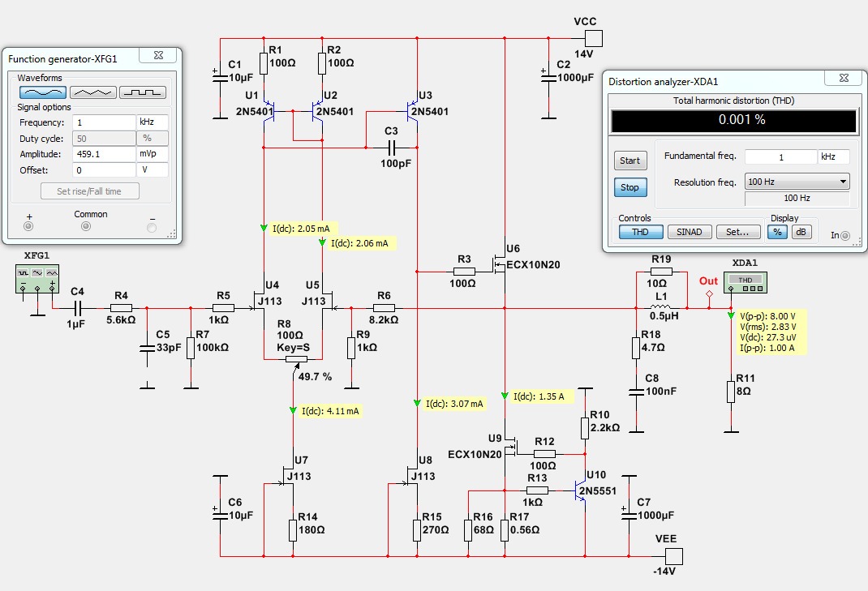
Task: Open the Resolution freq. dropdown
Action: tap(797, 182)
